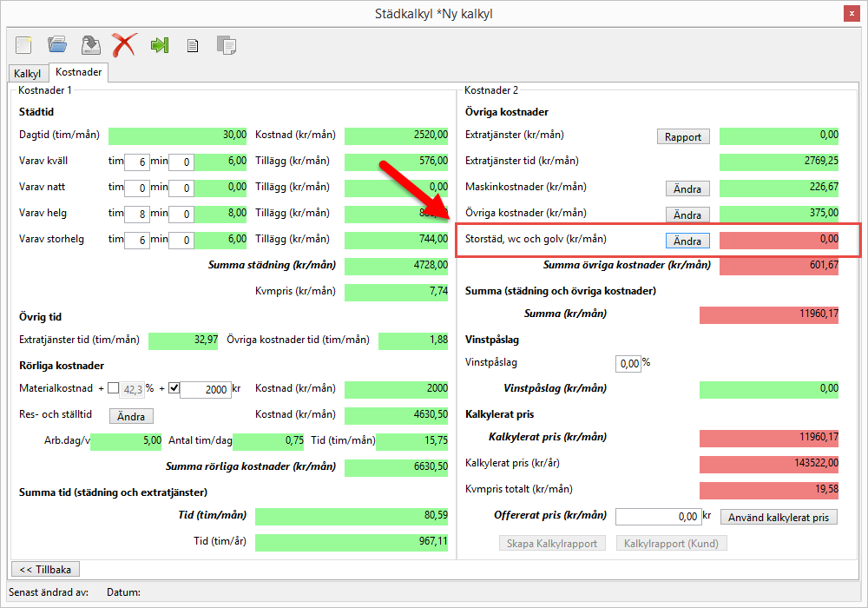Uncheck the Materialkostnad fixed kr checkbox
Screen dimensions: 868x608
coord(174,388)
